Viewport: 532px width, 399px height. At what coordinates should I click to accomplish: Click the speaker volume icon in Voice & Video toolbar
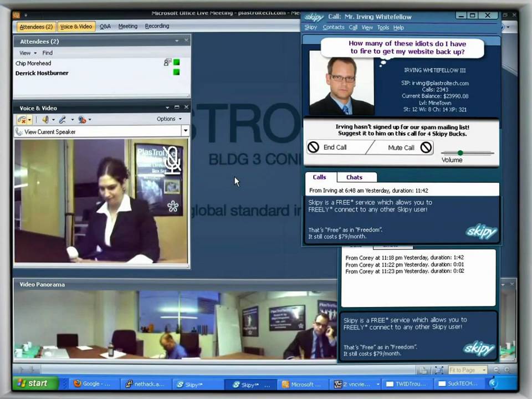pos(45,120)
